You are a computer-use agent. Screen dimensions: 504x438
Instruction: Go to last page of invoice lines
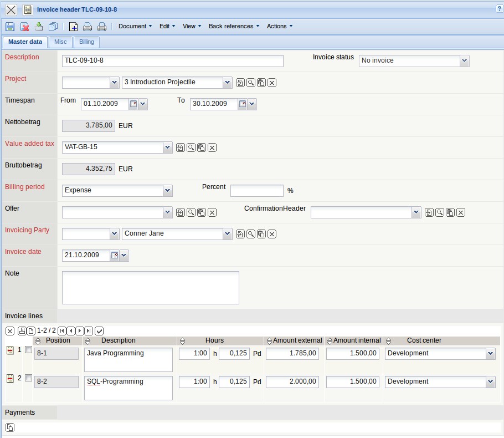click(x=89, y=330)
